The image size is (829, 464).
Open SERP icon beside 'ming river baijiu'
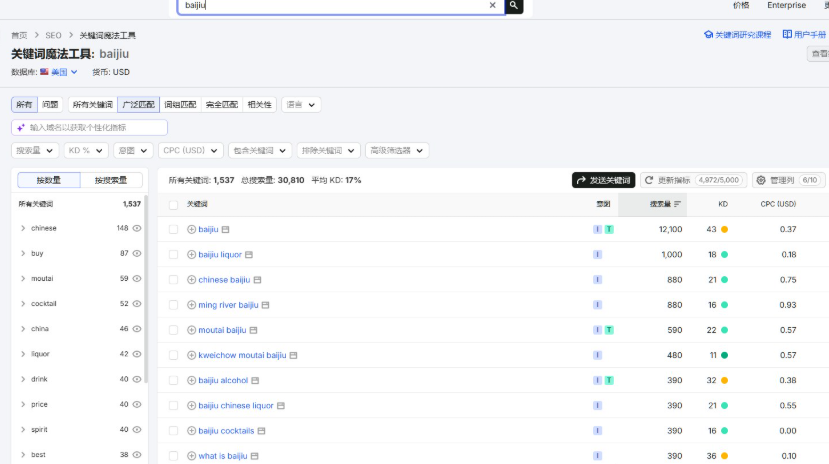266,305
